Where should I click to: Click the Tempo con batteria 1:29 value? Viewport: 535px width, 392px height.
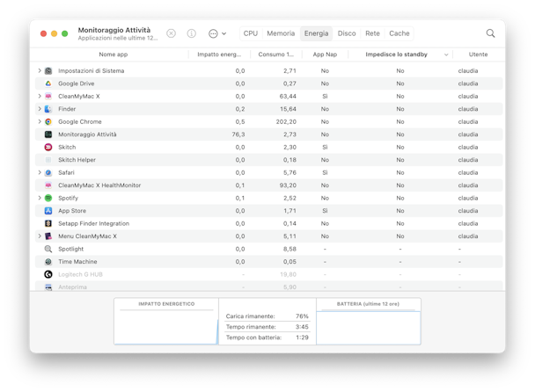click(302, 338)
